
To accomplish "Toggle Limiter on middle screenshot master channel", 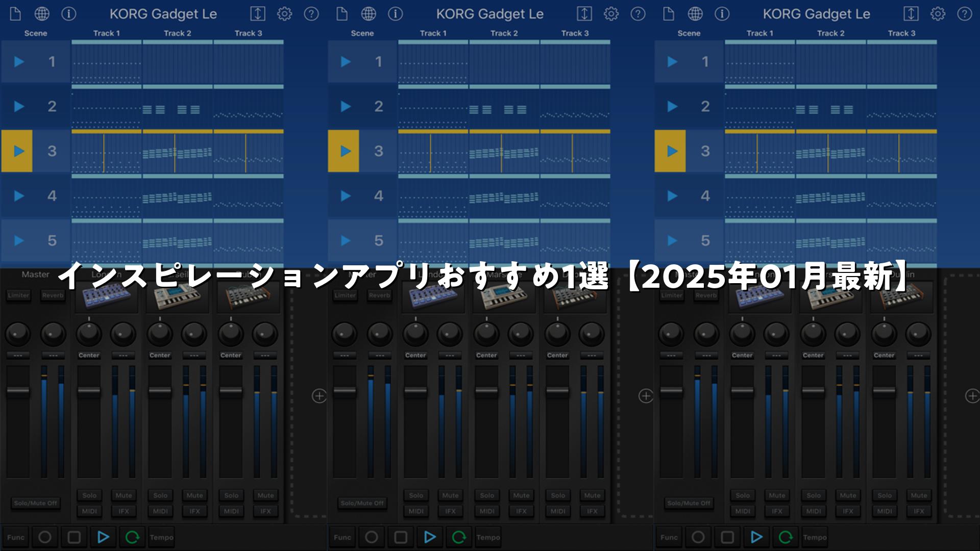I will tap(345, 295).
